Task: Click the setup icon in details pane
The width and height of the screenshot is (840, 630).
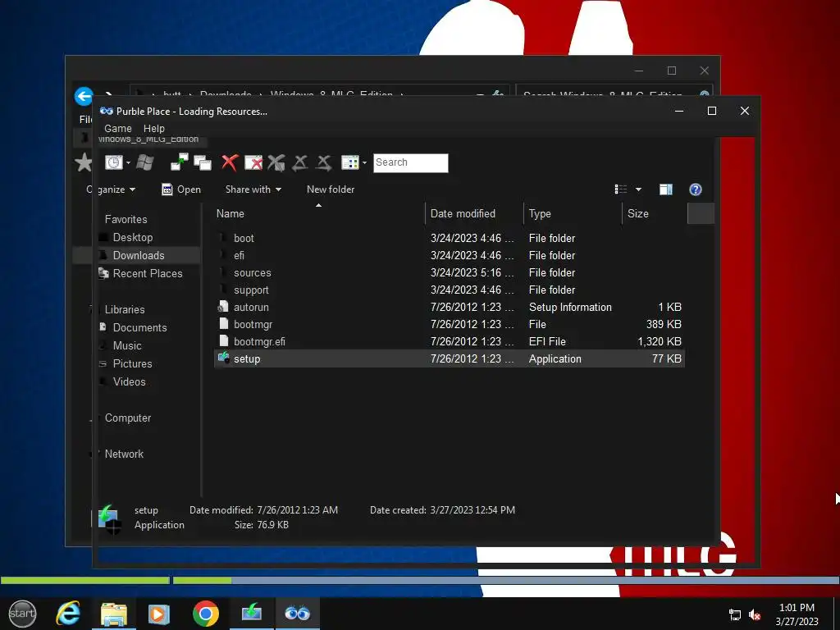Action: 109,518
